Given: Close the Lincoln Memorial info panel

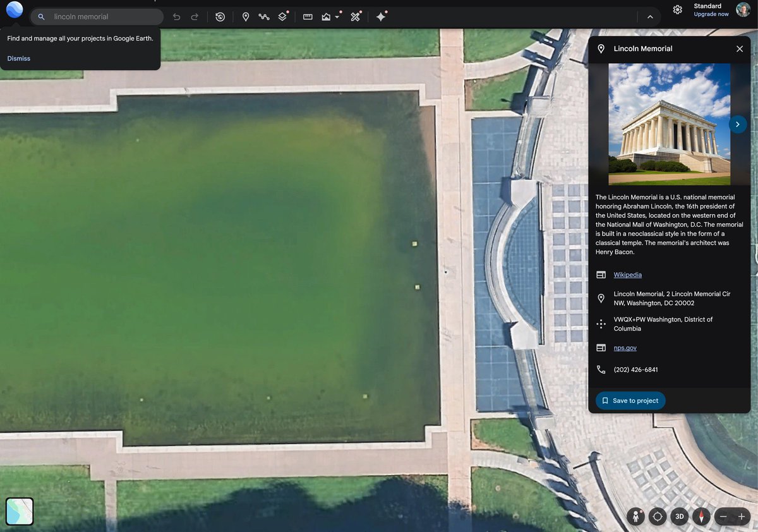Looking at the screenshot, I should pos(740,49).
